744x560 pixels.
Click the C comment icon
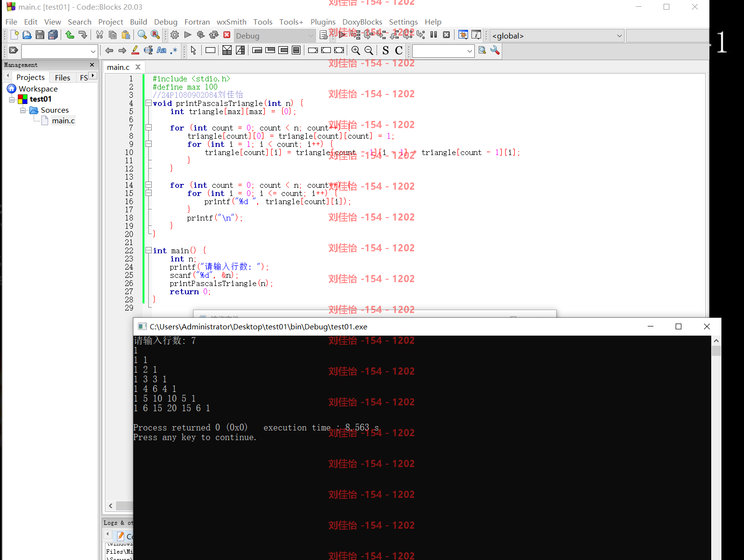pyautogui.click(x=399, y=50)
